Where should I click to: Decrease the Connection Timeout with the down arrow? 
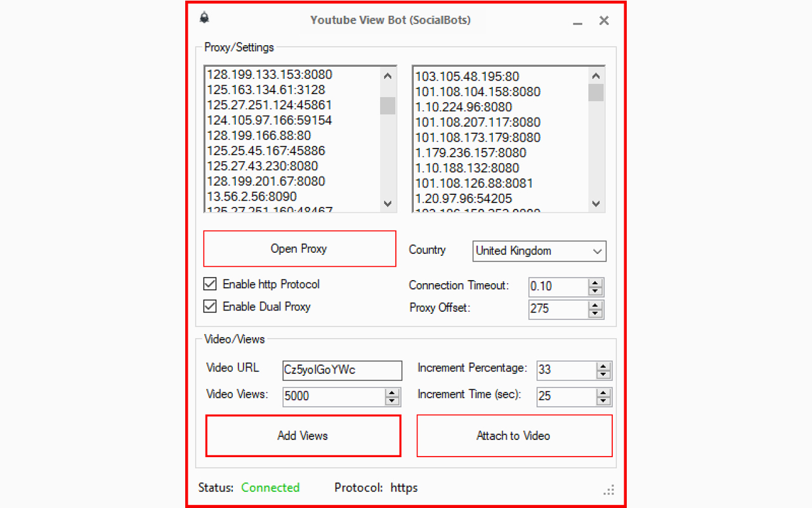[595, 291]
